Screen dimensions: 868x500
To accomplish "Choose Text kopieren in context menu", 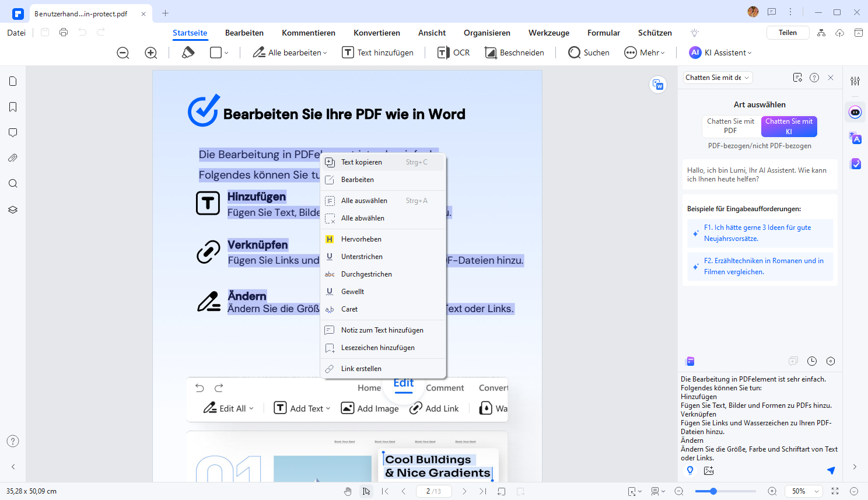I will [383, 162].
